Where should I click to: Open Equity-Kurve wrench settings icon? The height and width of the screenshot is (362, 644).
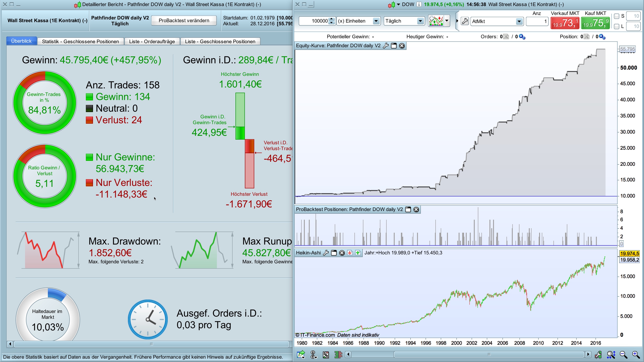[386, 46]
